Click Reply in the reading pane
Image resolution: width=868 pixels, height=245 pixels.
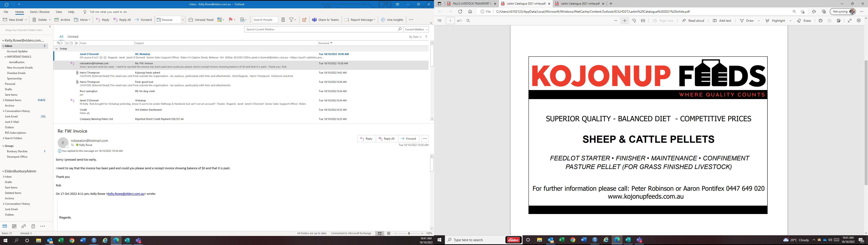point(366,138)
